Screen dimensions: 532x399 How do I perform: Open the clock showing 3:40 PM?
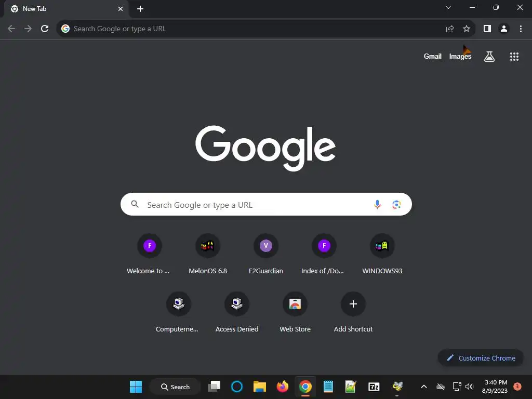(495, 387)
